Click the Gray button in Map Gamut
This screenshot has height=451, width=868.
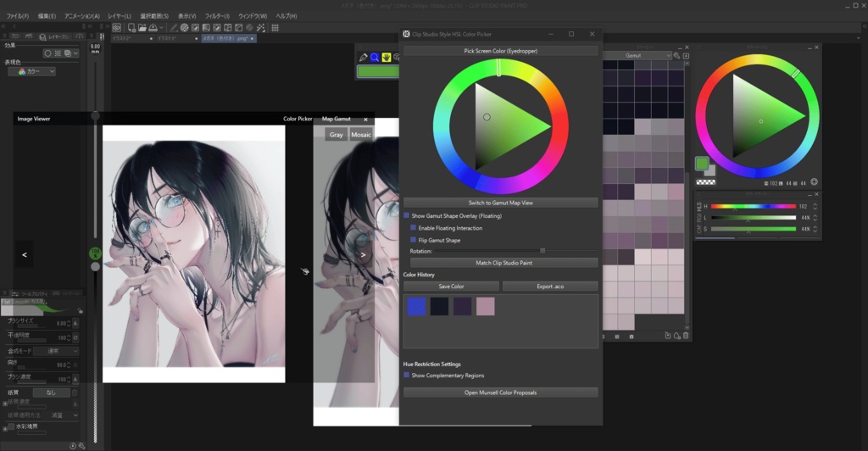(336, 135)
